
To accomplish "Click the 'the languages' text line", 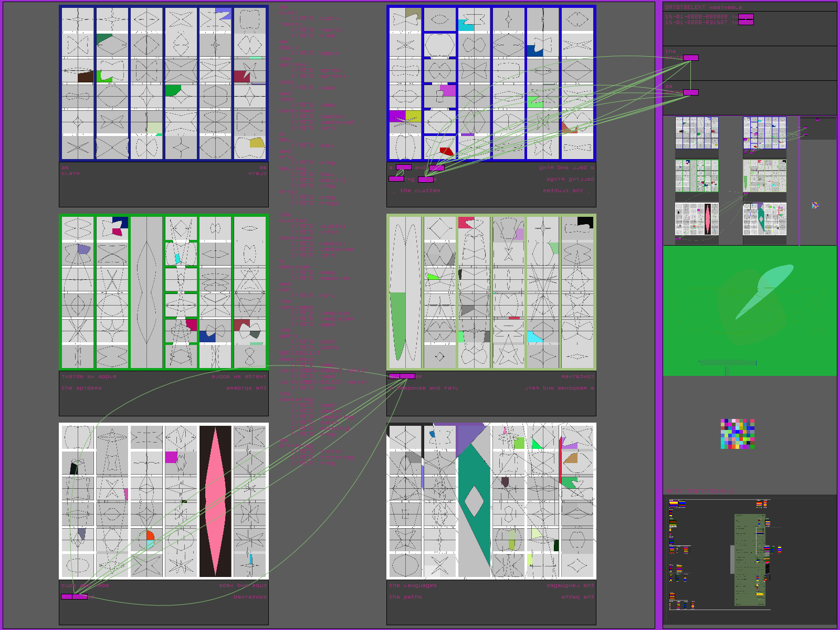I will pos(413,585).
